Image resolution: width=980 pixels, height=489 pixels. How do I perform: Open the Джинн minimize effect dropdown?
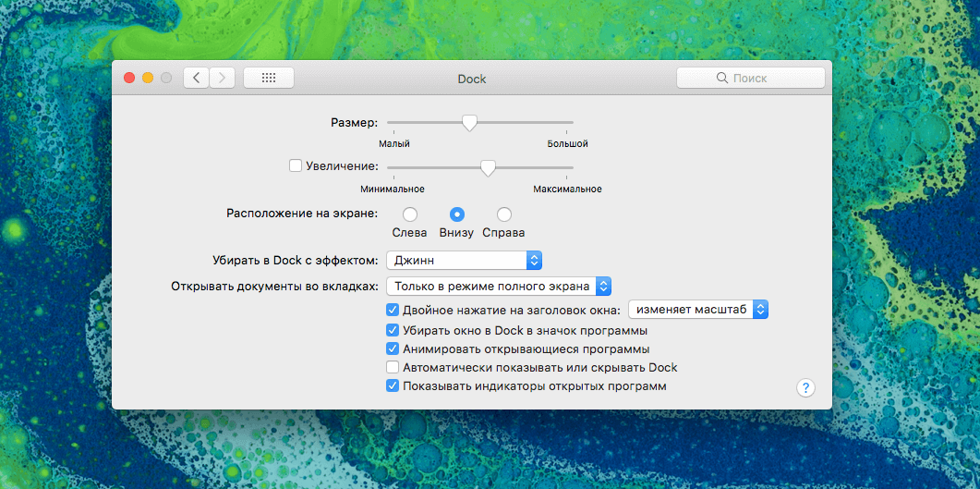pyautogui.click(x=464, y=261)
